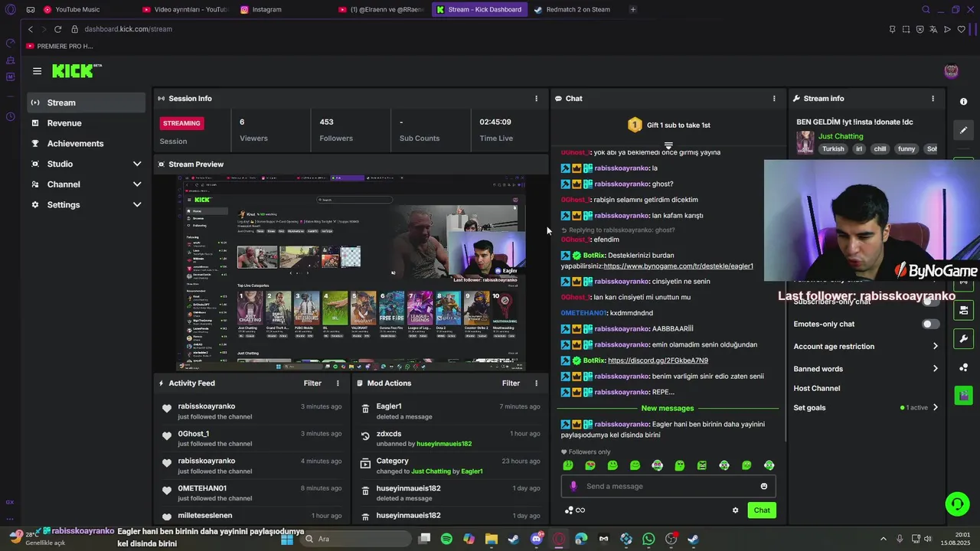The width and height of the screenshot is (980, 551).
Task: Click the channel points icon below message box
Action: pos(569,510)
